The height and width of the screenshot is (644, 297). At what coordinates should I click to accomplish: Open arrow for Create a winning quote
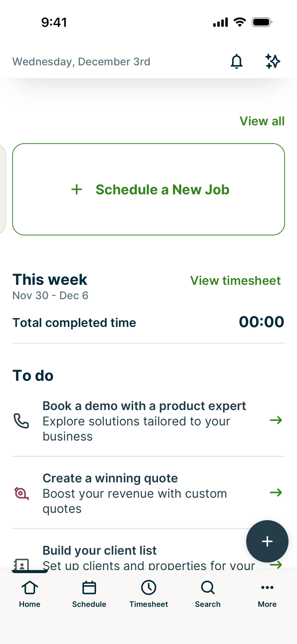(276, 493)
